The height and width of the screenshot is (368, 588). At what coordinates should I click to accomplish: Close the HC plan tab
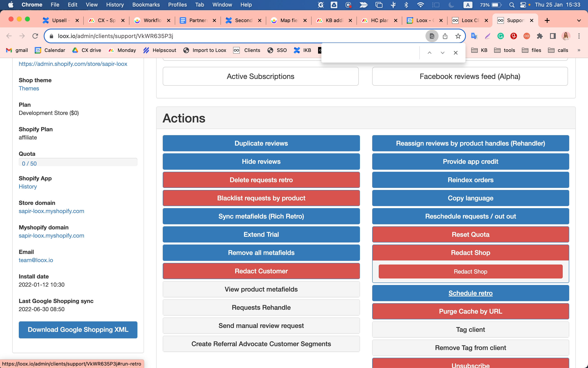395,20
